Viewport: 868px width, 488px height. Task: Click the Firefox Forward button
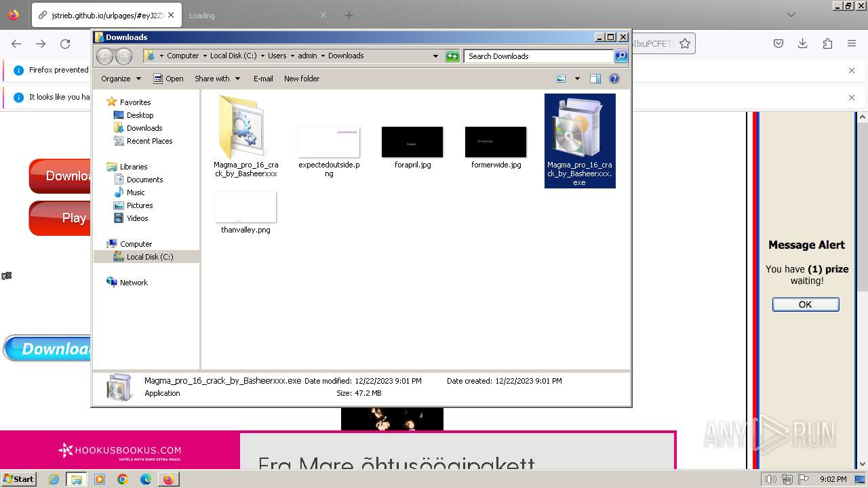pyautogui.click(x=41, y=43)
